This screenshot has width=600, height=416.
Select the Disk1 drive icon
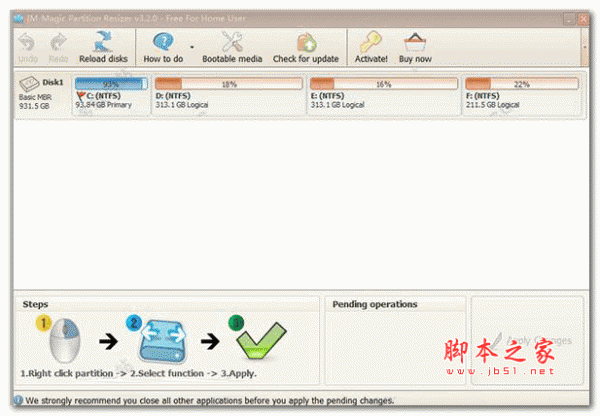(x=29, y=83)
